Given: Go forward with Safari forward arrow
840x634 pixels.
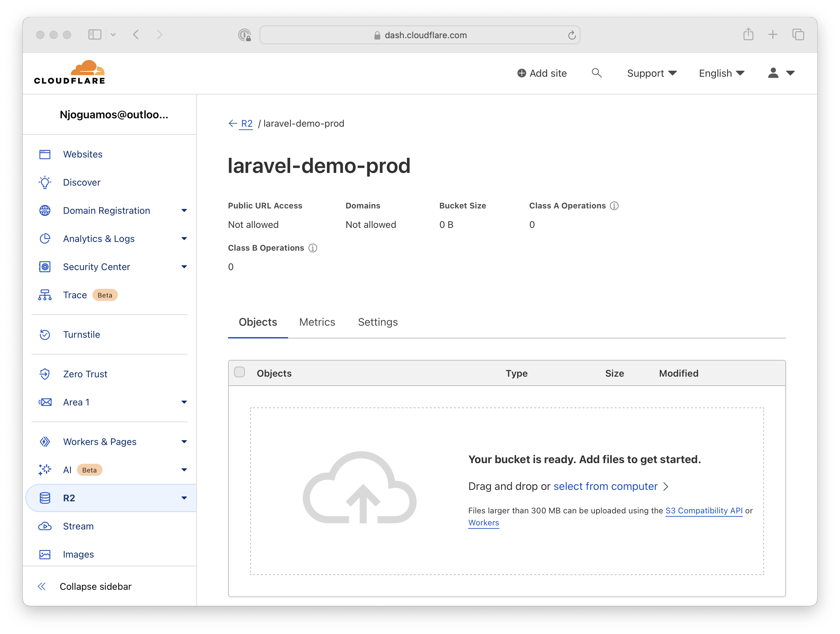Looking at the screenshot, I should click(x=159, y=35).
